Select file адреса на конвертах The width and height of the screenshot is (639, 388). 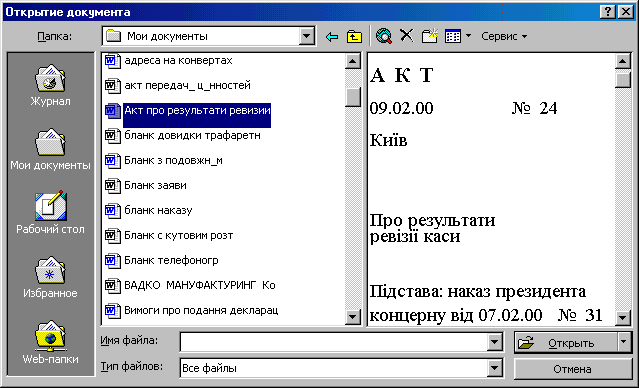click(178, 61)
